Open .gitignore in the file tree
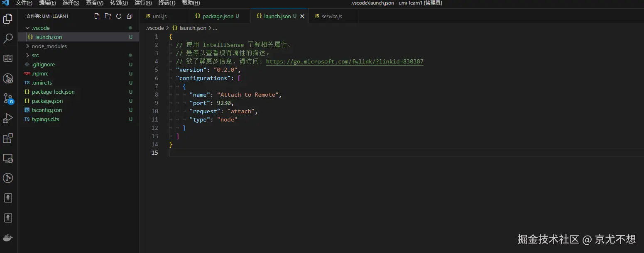This screenshot has height=253, width=644. tap(78, 64)
